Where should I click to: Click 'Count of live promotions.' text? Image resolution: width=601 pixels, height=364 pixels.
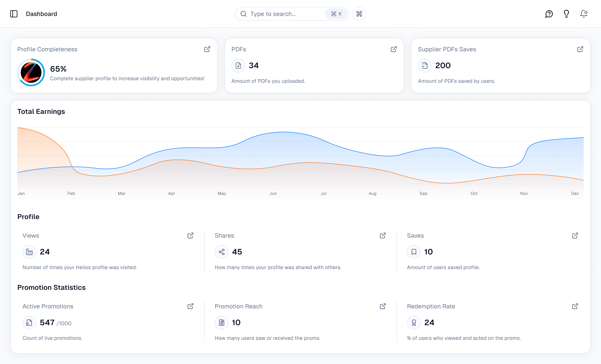pyautogui.click(x=52, y=338)
